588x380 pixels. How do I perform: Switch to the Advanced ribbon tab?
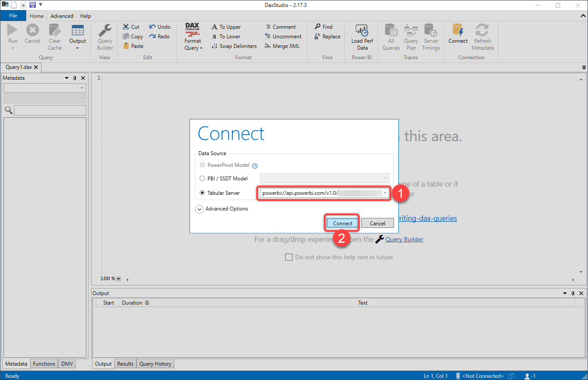[62, 16]
